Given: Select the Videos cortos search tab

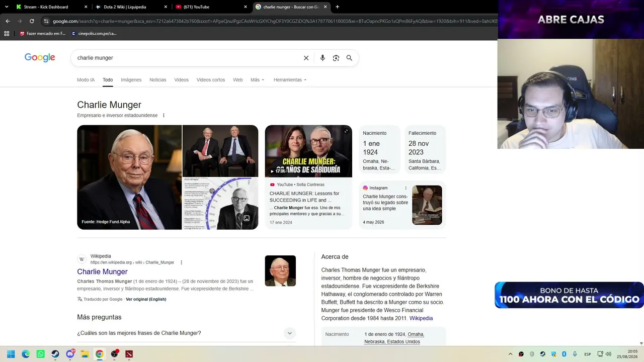Looking at the screenshot, I should (x=211, y=80).
